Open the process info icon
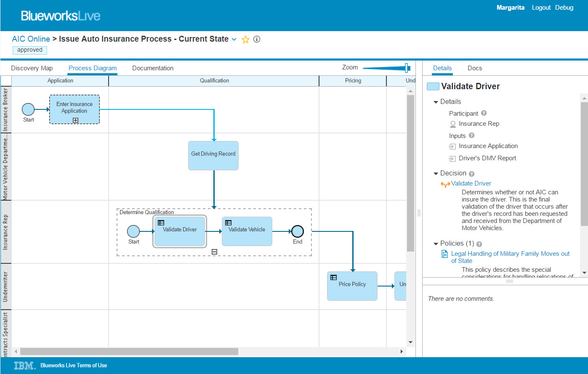The image size is (588, 374). pos(257,39)
